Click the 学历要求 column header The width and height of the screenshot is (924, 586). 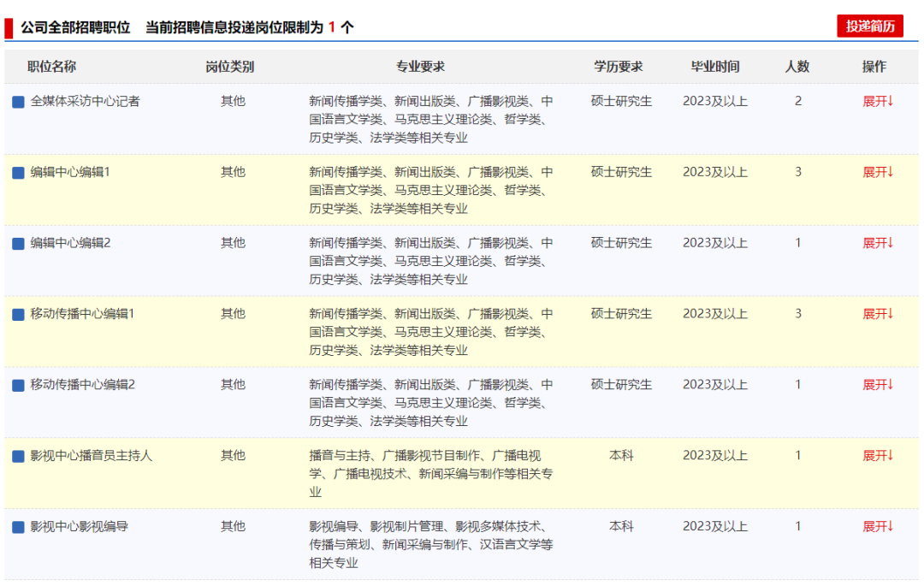tap(619, 67)
